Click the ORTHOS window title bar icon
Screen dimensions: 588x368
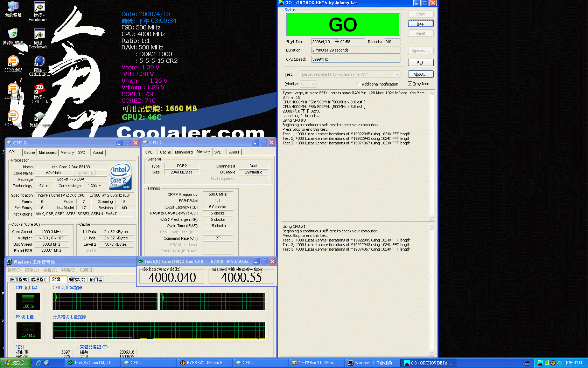pos(281,3)
